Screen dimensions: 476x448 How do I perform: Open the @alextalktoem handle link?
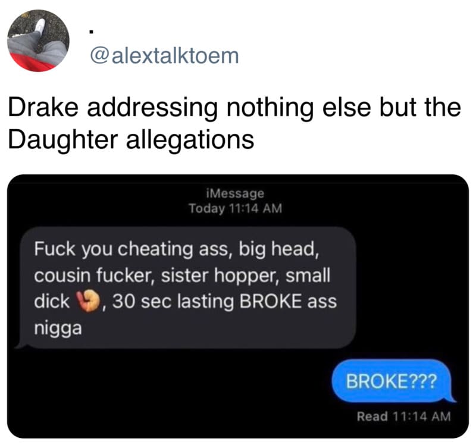[164, 56]
